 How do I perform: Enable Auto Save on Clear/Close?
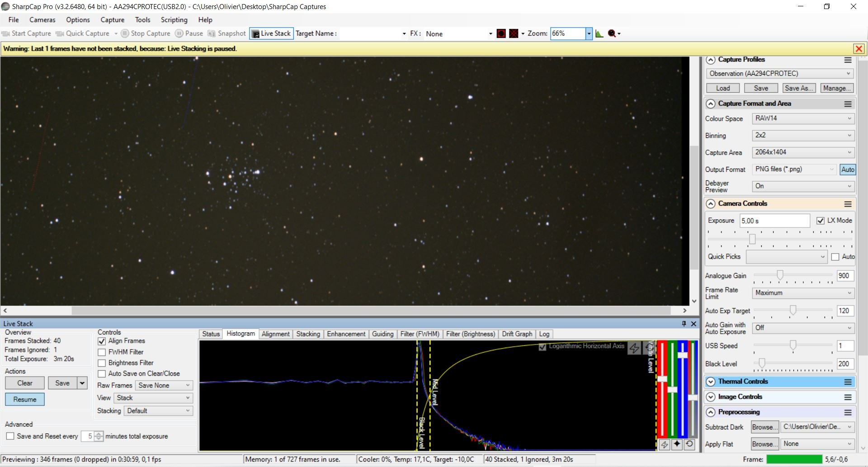[102, 374]
